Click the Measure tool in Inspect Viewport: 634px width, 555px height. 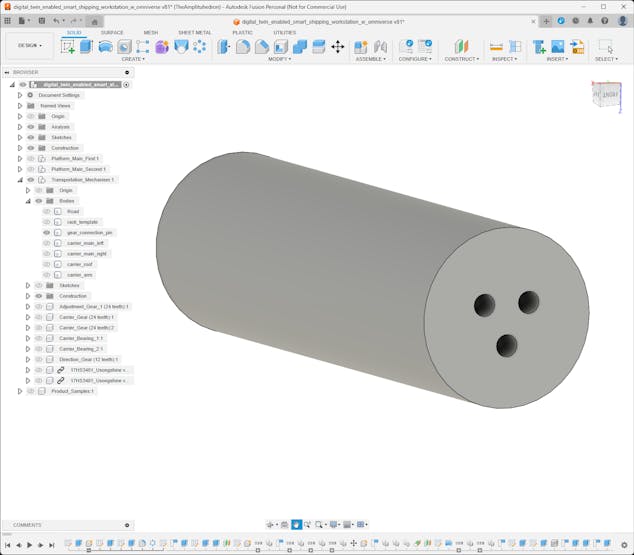point(496,46)
